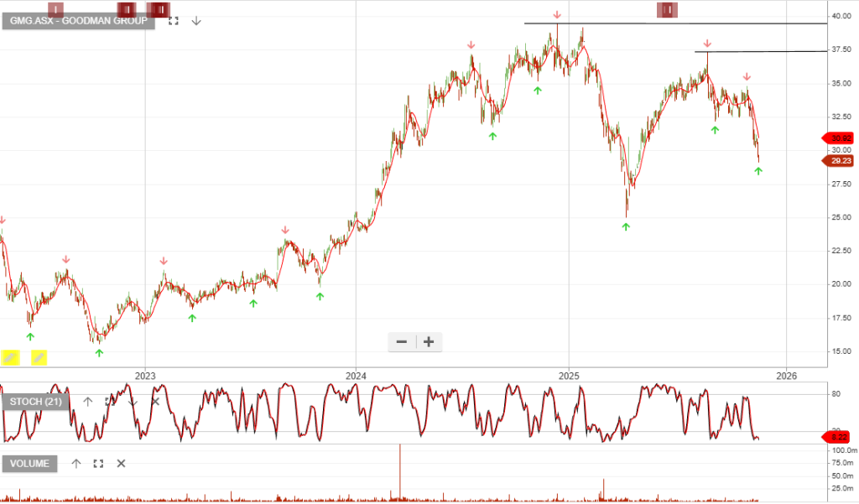
Task: Select the 29.23 current price tag
Action: click(x=836, y=161)
